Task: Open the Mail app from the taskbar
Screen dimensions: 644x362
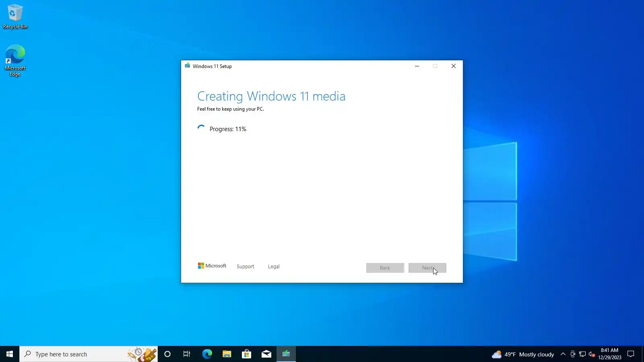Action: [x=266, y=354]
